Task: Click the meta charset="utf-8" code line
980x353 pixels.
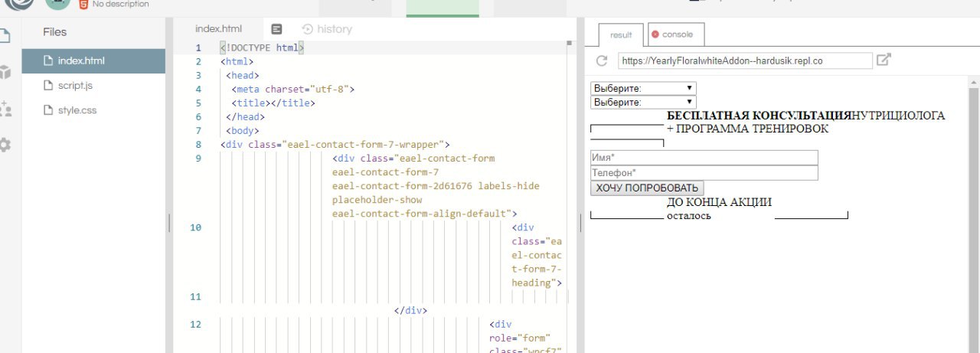Action: click(x=293, y=90)
